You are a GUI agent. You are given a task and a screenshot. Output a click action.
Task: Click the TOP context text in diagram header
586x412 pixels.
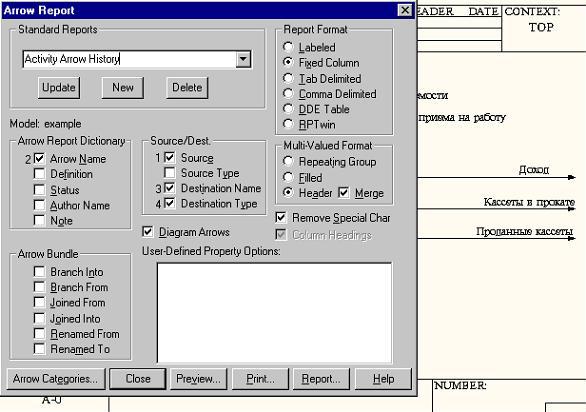tap(541, 27)
